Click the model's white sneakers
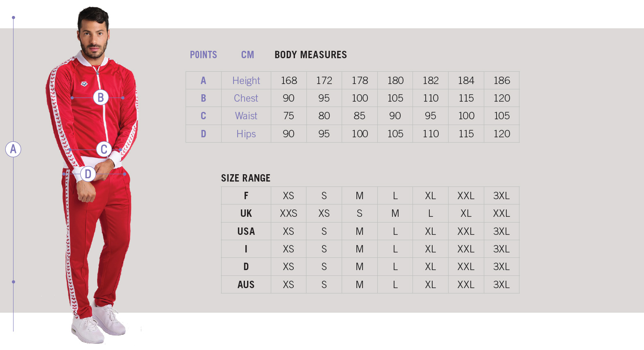The height and width of the screenshot is (350, 644). click(x=98, y=324)
